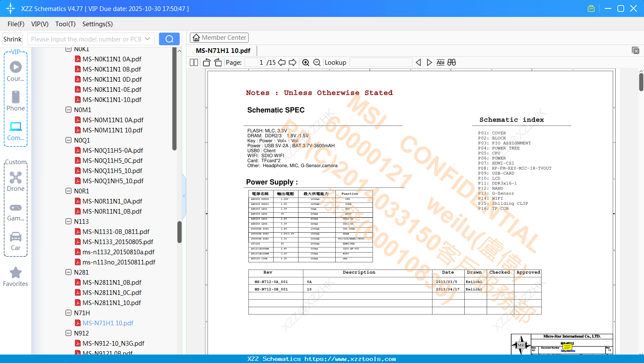Open the Settings(S) menu
The image size is (644, 363).
[x=98, y=24]
